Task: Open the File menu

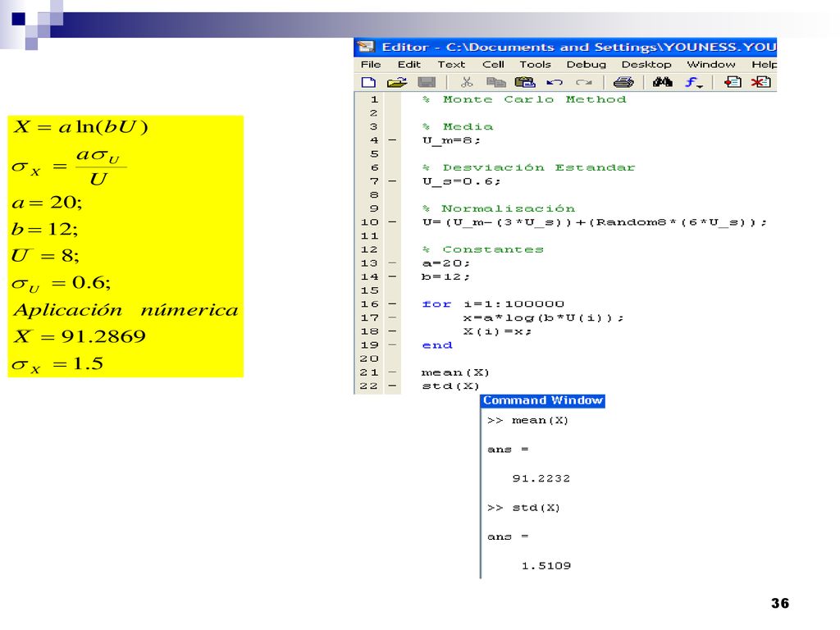Action: [371, 64]
